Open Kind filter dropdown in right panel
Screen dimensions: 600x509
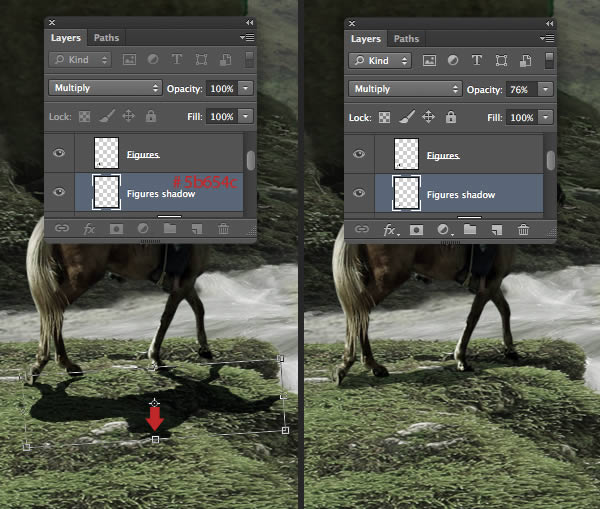click(x=380, y=61)
